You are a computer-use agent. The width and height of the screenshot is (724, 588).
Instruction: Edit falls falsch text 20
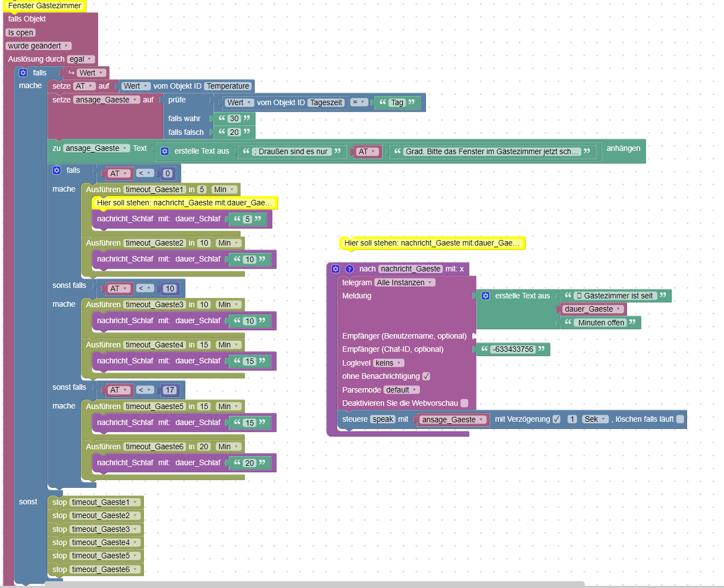[x=235, y=132]
